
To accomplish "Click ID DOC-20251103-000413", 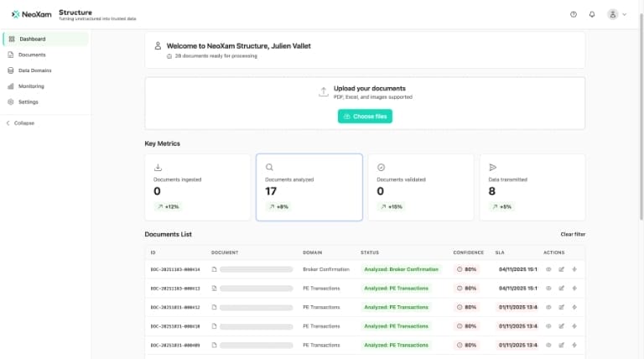I will [175, 289].
